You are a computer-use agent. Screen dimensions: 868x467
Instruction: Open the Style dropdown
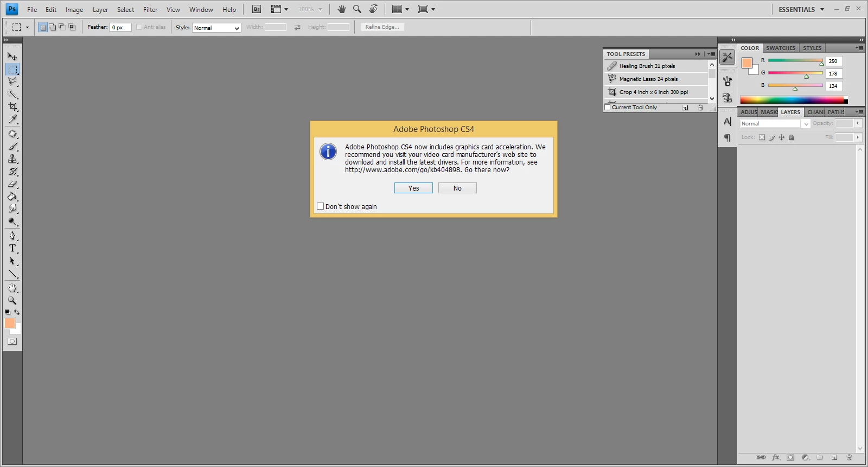click(x=216, y=28)
